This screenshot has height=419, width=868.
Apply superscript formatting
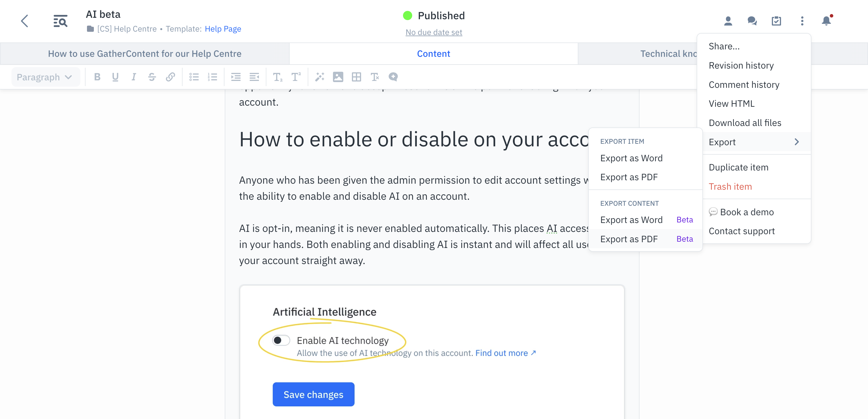296,77
